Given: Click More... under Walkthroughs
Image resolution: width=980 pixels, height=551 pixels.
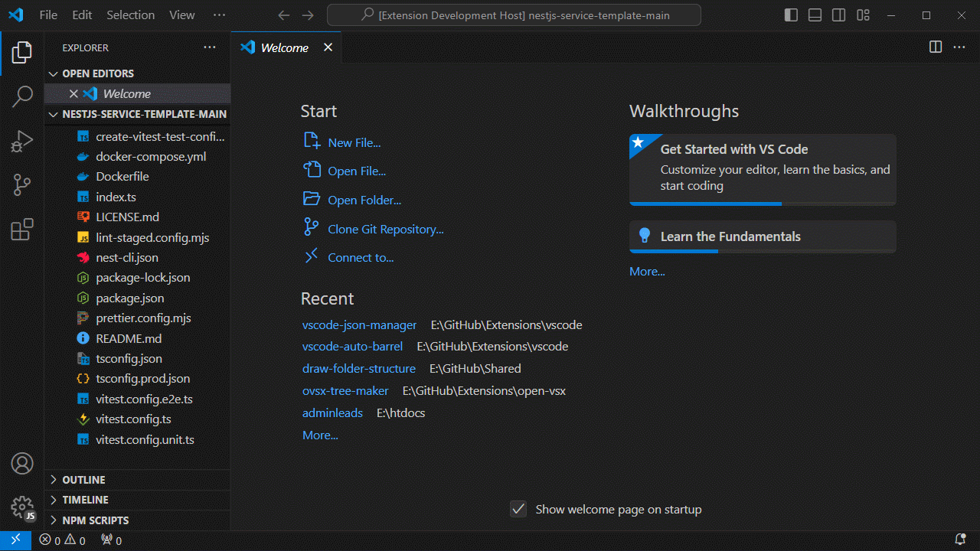Looking at the screenshot, I should pos(647,271).
